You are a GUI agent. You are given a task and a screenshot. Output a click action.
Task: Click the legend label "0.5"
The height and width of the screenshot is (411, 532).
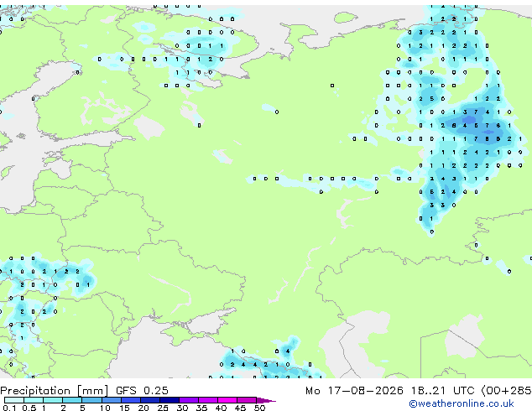coord(29,408)
